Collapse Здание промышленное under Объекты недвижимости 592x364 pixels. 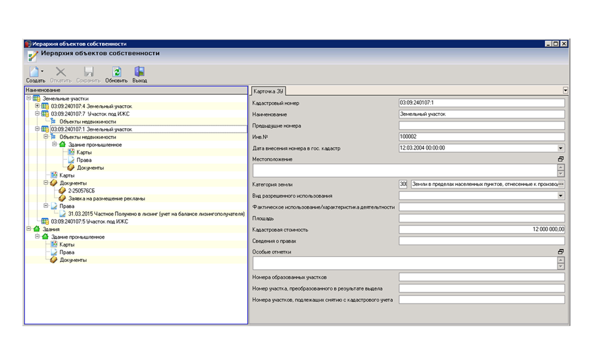pyautogui.click(x=55, y=144)
